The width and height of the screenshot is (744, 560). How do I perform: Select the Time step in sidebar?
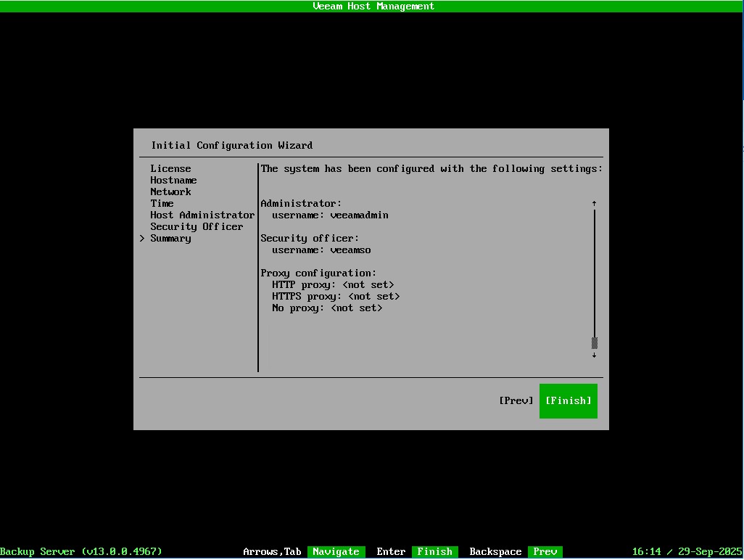162,204
